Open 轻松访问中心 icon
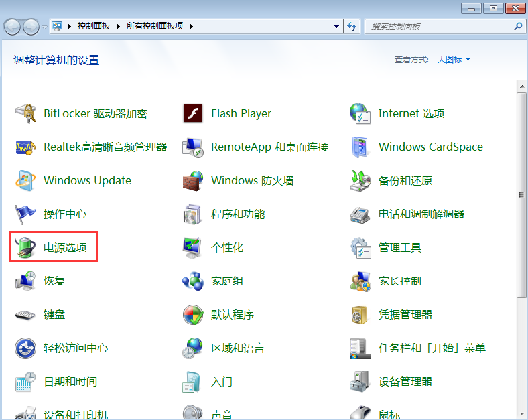This screenshot has width=528, height=420. pyautogui.click(x=25, y=348)
